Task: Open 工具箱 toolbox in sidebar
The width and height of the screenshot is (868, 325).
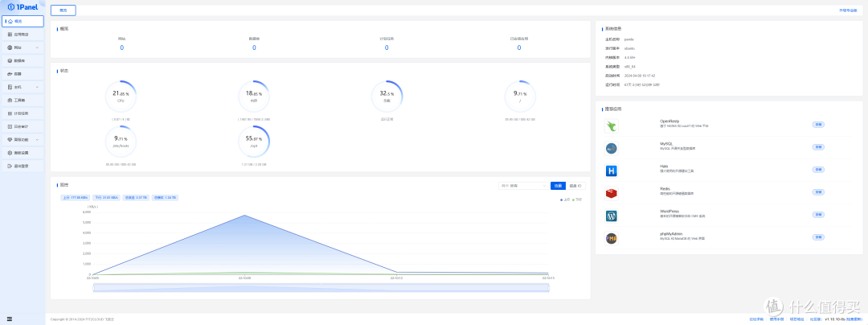Action: tap(23, 101)
